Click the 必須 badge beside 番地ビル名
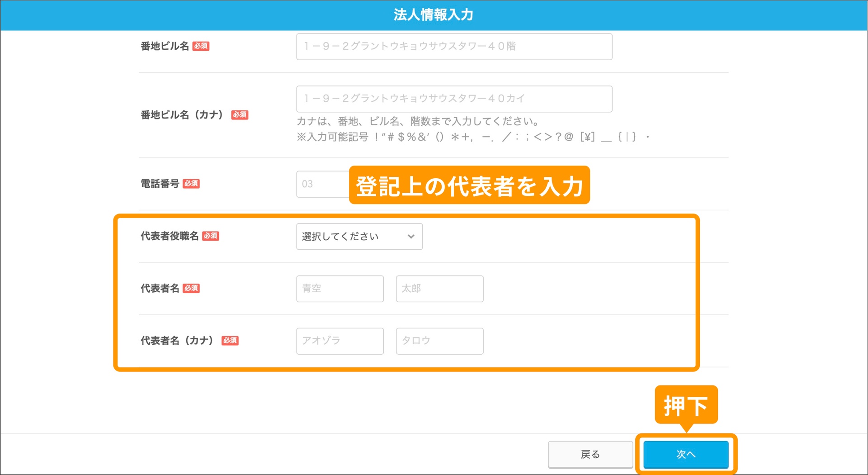The image size is (868, 475). pyautogui.click(x=201, y=46)
